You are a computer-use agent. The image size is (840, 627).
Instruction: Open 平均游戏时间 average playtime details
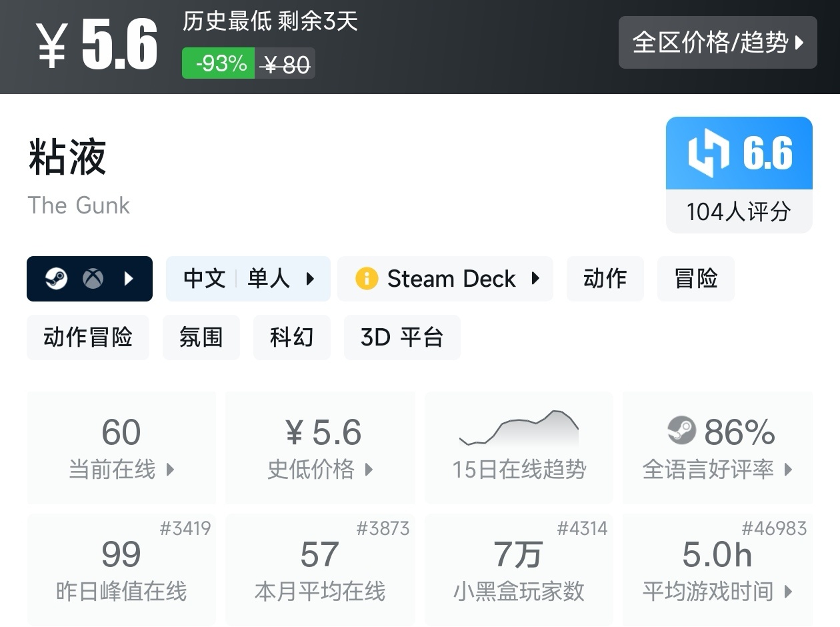point(717,570)
